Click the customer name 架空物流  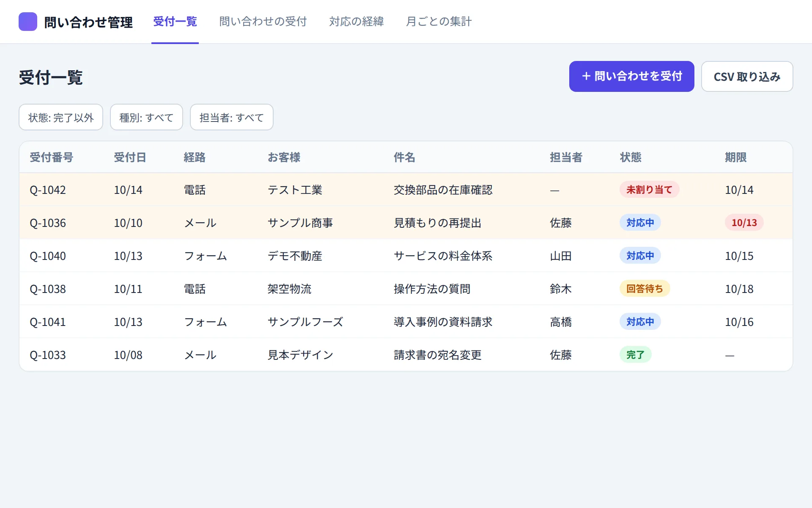pos(289,289)
